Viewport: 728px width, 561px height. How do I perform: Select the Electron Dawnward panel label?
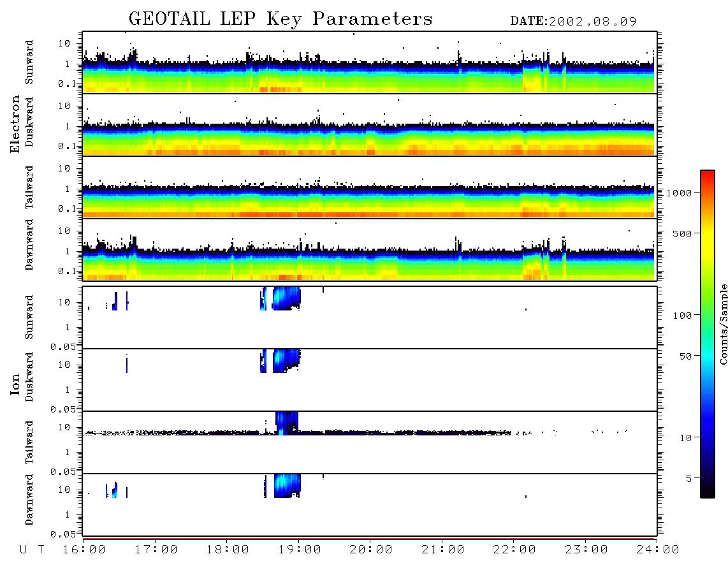pyautogui.click(x=29, y=245)
